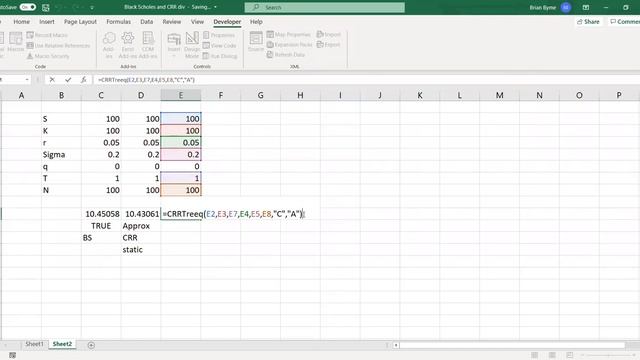Click the static cell
The image size is (640, 360).
[x=141, y=249]
